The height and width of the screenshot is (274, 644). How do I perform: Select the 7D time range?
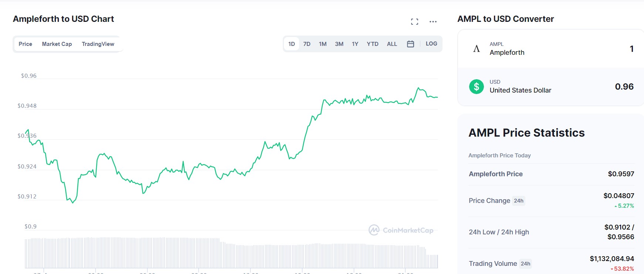[x=307, y=44]
